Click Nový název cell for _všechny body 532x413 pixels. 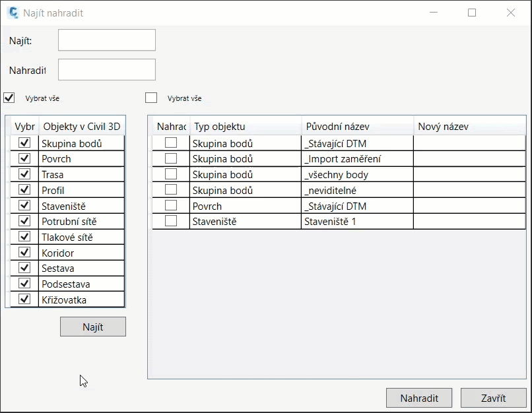tap(469, 175)
